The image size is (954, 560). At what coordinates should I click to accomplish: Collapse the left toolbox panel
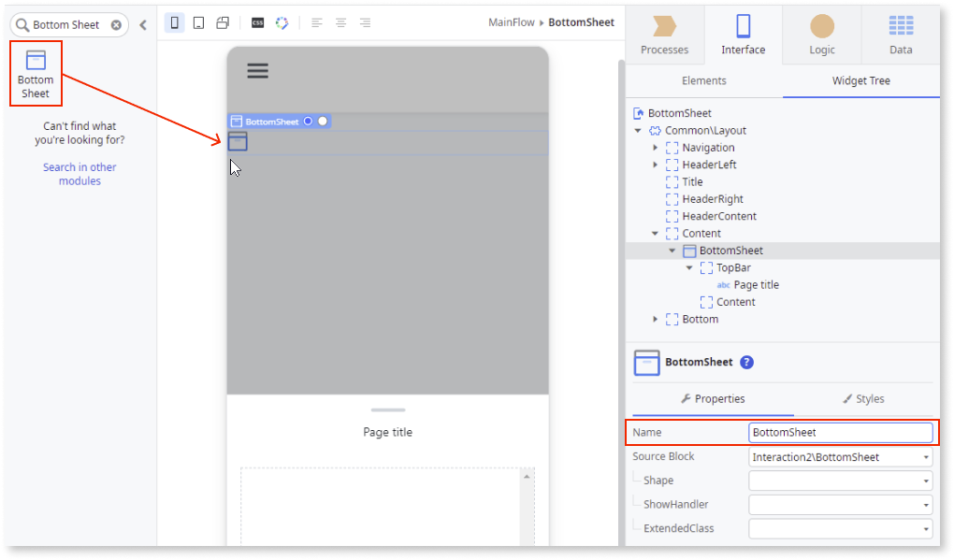click(143, 25)
